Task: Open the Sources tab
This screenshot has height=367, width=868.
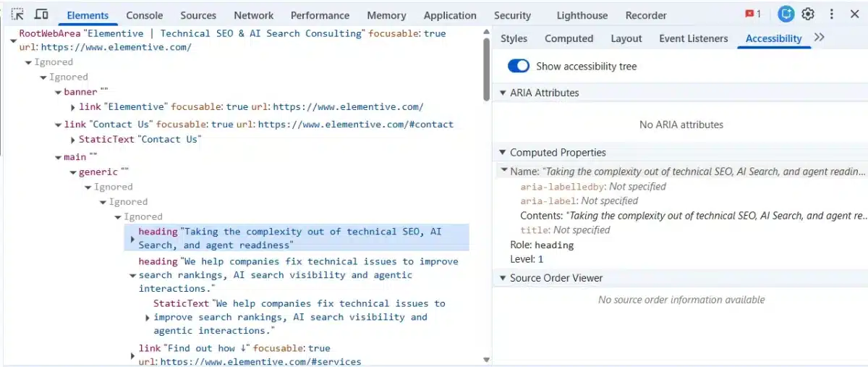Action: pyautogui.click(x=198, y=15)
